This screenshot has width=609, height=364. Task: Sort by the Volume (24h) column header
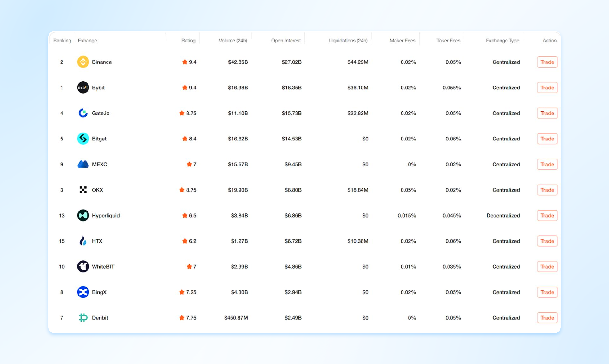(x=233, y=41)
